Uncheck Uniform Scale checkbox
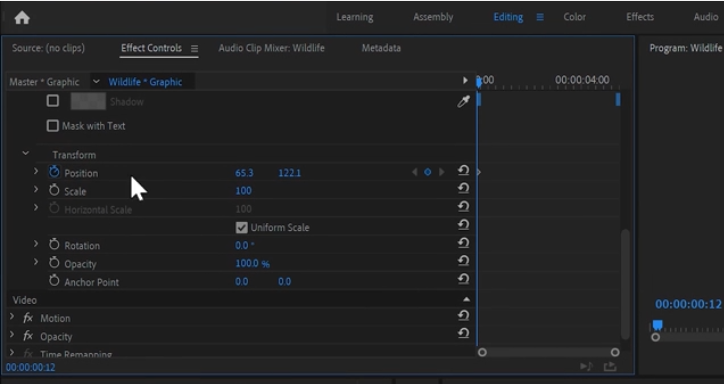The height and width of the screenshot is (384, 724). pos(241,227)
